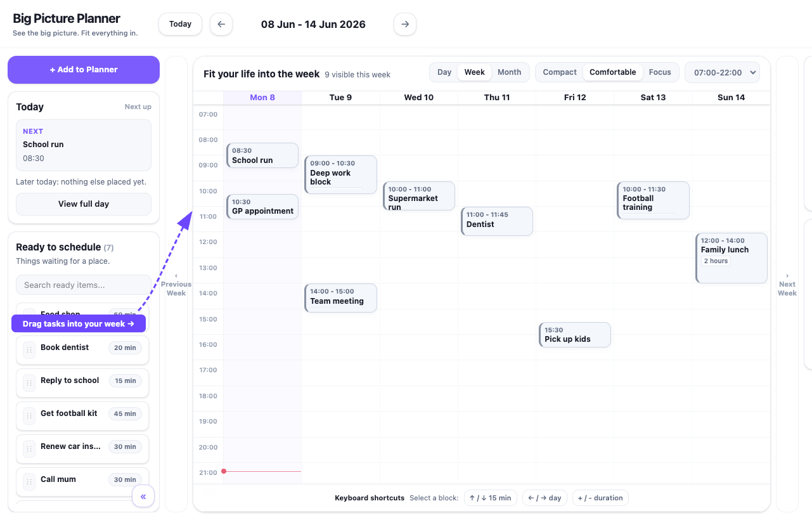The image size is (812, 520).
Task: Select the Pick up kids event
Action: coord(575,335)
